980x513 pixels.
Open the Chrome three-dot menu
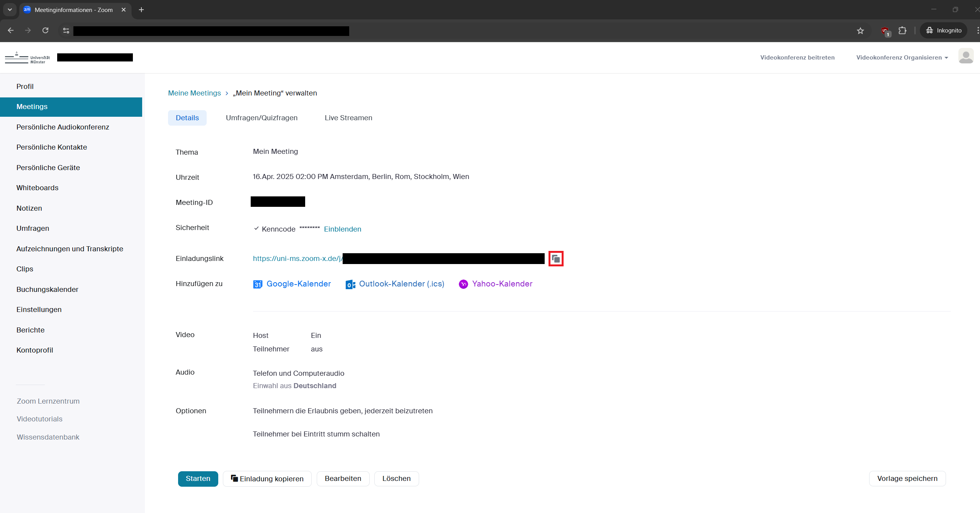(x=977, y=31)
